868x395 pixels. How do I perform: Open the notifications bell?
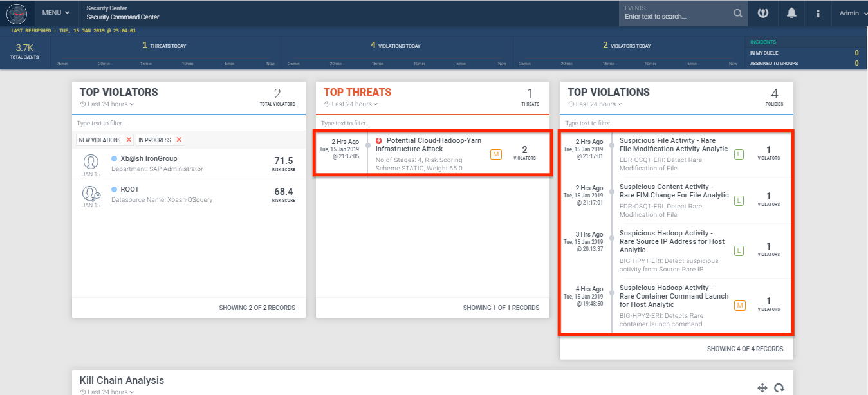tap(791, 13)
